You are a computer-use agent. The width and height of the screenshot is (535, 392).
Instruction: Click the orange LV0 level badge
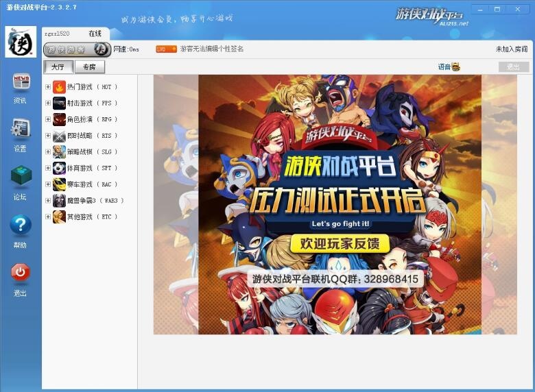click(x=166, y=49)
